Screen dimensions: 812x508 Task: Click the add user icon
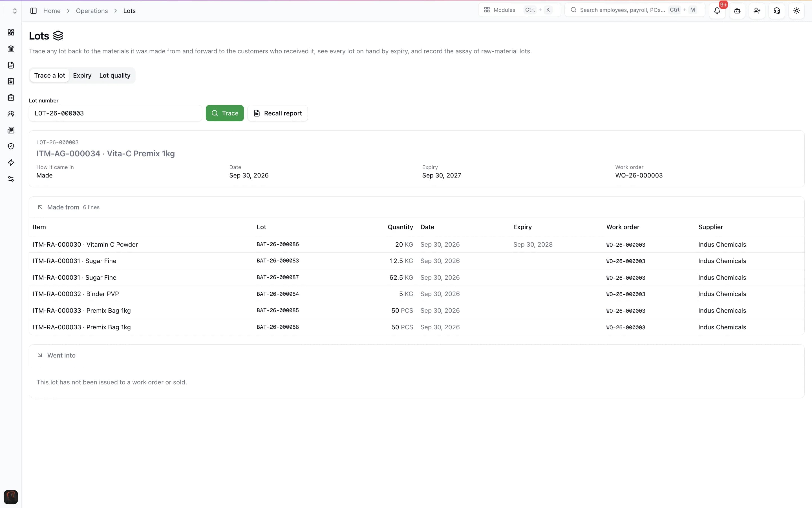[x=757, y=11]
